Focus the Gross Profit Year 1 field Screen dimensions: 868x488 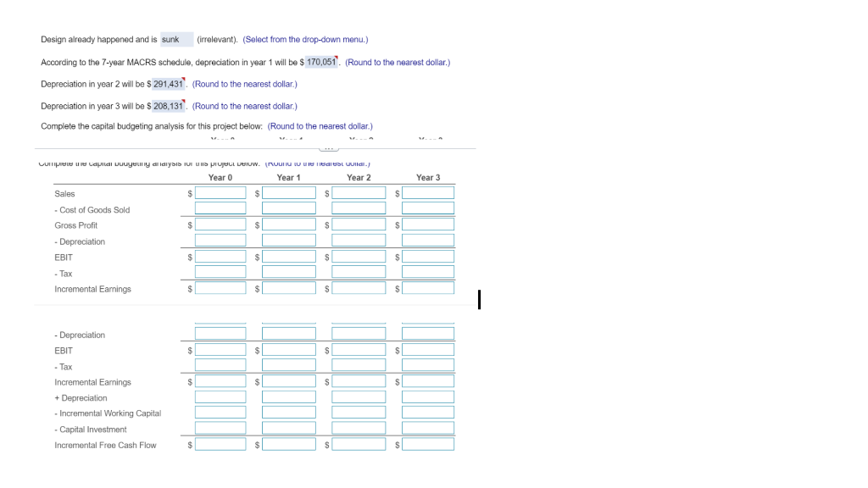coord(289,224)
